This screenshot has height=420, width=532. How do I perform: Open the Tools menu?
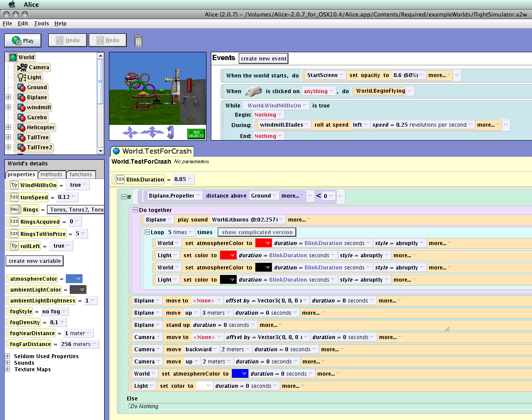(x=41, y=24)
